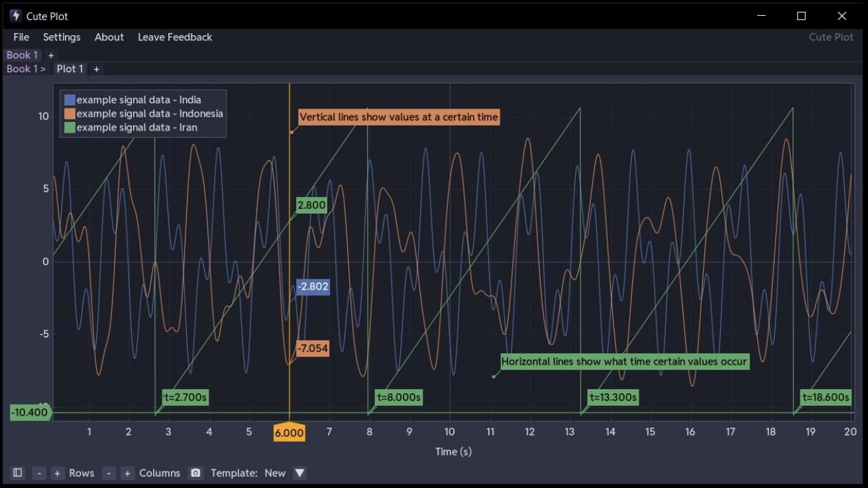The image size is (868, 488).
Task: Open the About dialog
Action: click(109, 37)
